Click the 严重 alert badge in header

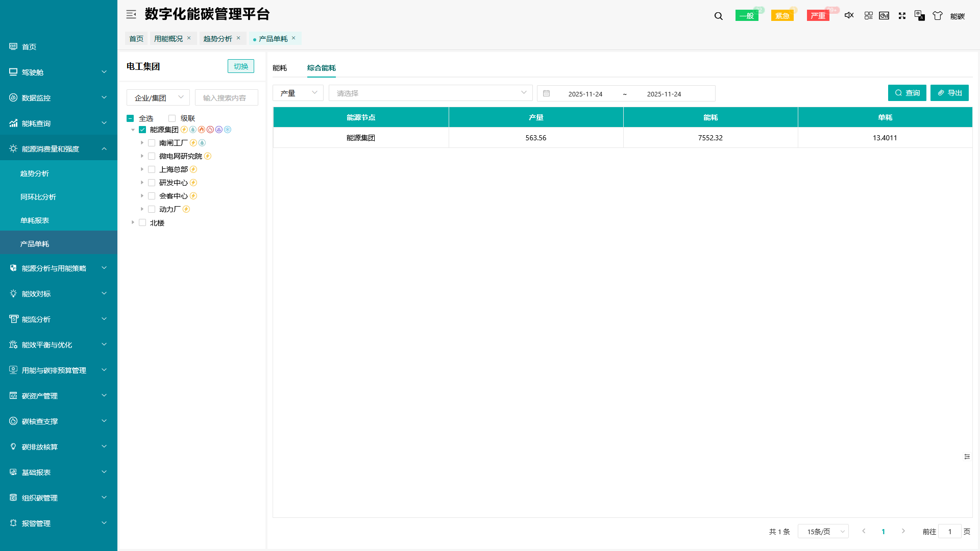coord(818,15)
